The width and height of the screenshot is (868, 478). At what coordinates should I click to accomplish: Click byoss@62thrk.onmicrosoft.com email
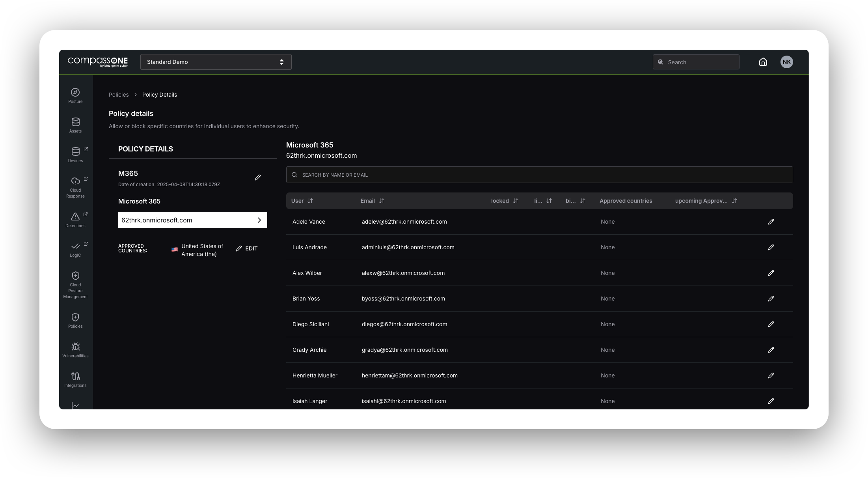(403, 299)
